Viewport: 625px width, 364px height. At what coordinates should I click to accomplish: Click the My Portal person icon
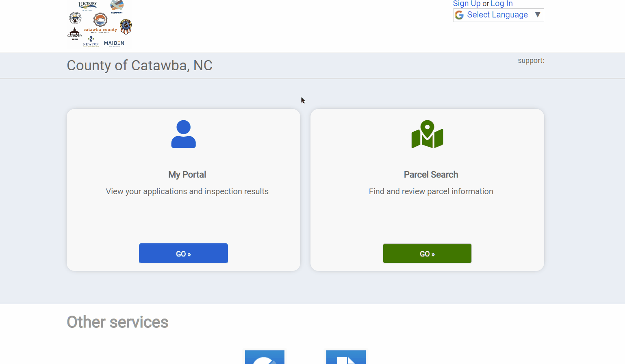click(x=183, y=134)
